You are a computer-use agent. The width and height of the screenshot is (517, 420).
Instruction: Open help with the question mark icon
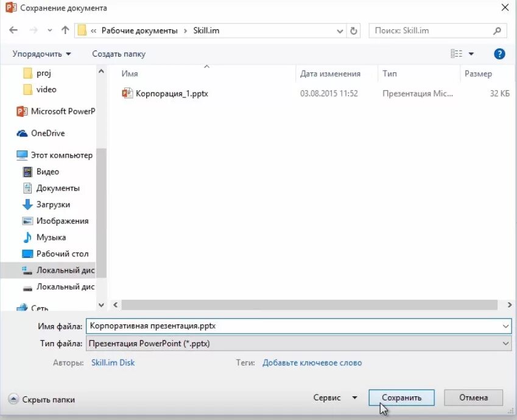tap(499, 54)
